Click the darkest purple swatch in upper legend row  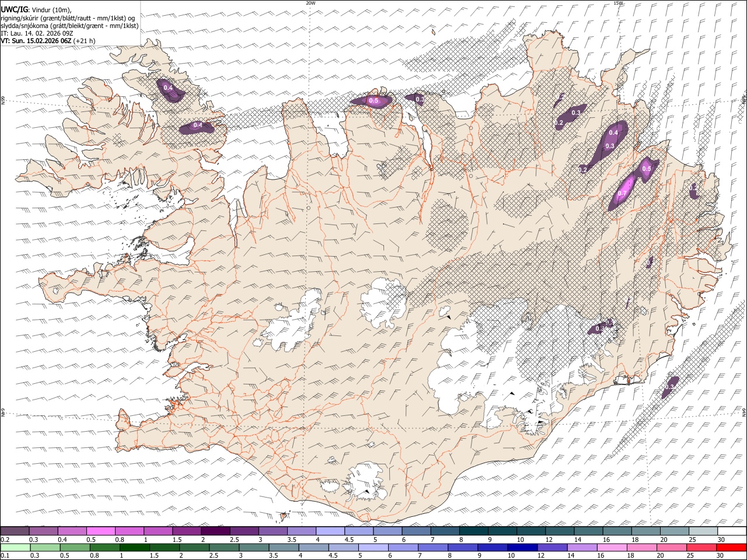215,531
